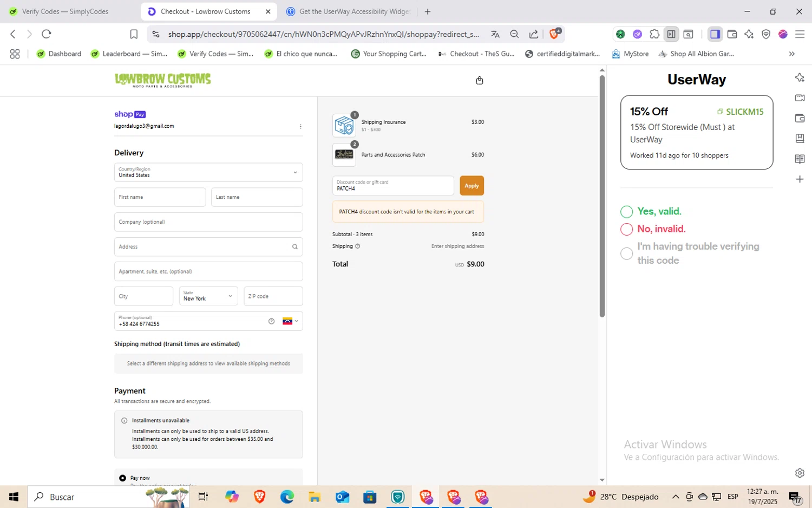Screen dimensions: 812x508
Task: Bookmark this page icon
Action: pyautogui.click(x=134, y=34)
